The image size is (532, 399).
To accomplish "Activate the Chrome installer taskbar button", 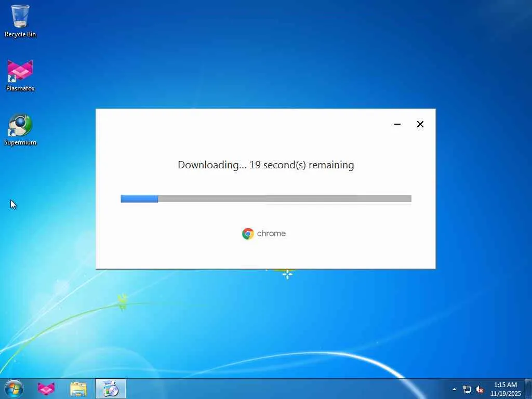I will (111, 389).
